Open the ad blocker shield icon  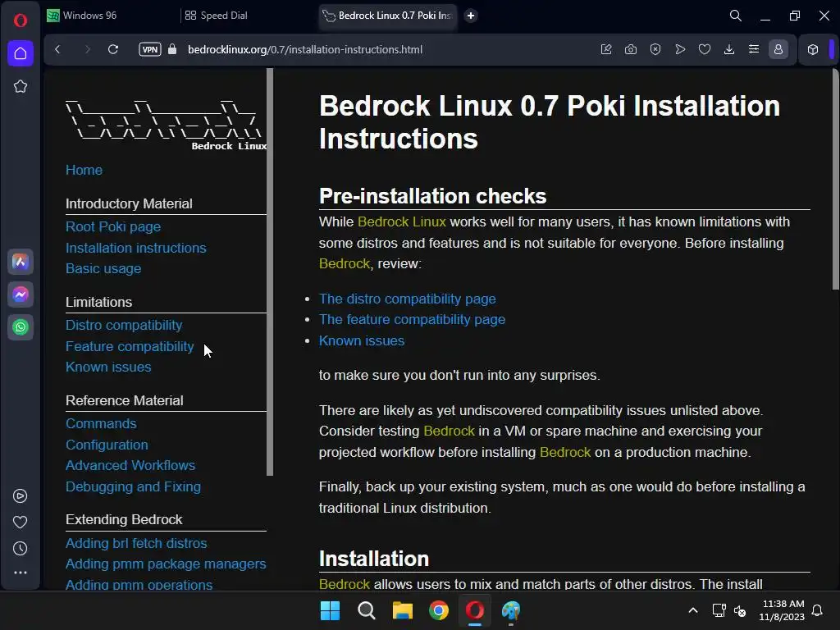click(x=655, y=49)
